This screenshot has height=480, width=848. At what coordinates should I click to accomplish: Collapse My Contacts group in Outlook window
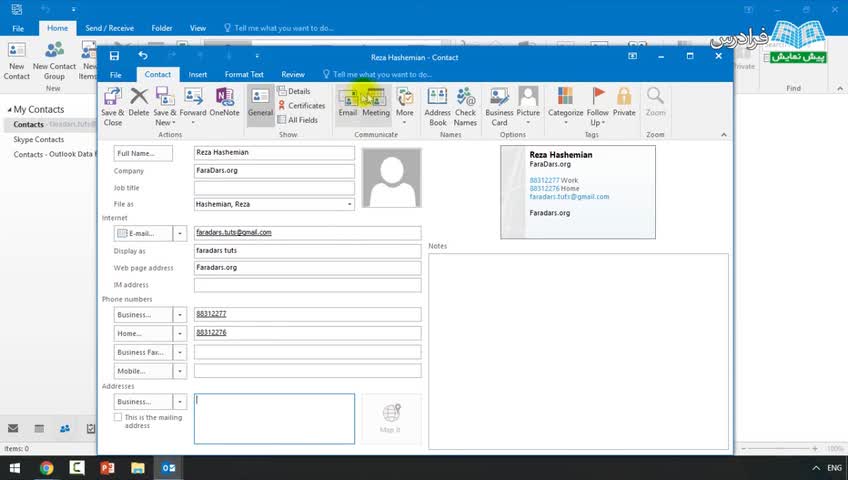pos(9,110)
